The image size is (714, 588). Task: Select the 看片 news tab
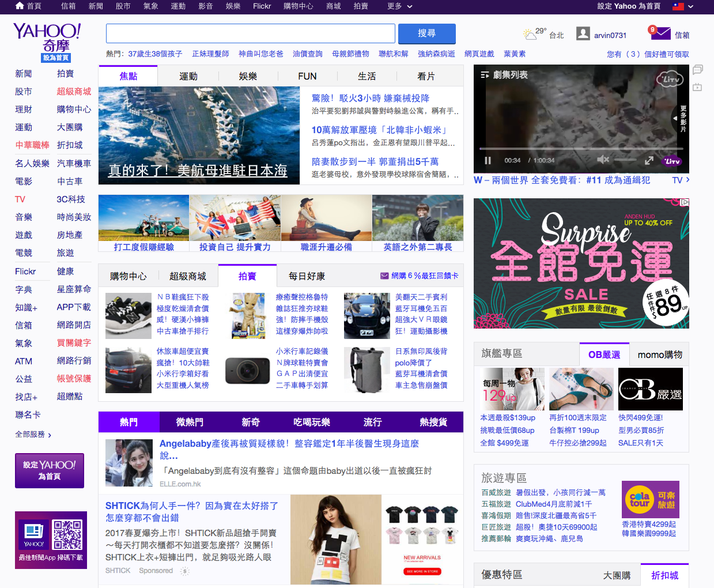click(x=426, y=76)
